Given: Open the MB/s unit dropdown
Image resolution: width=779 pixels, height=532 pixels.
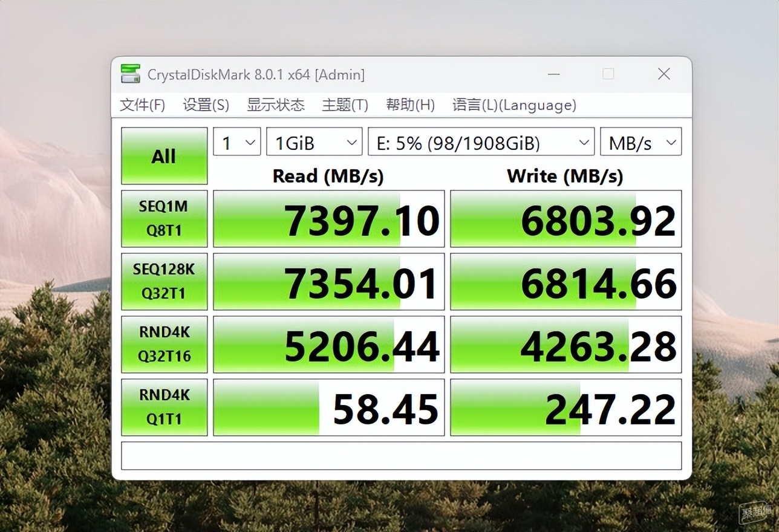Looking at the screenshot, I should click(640, 142).
